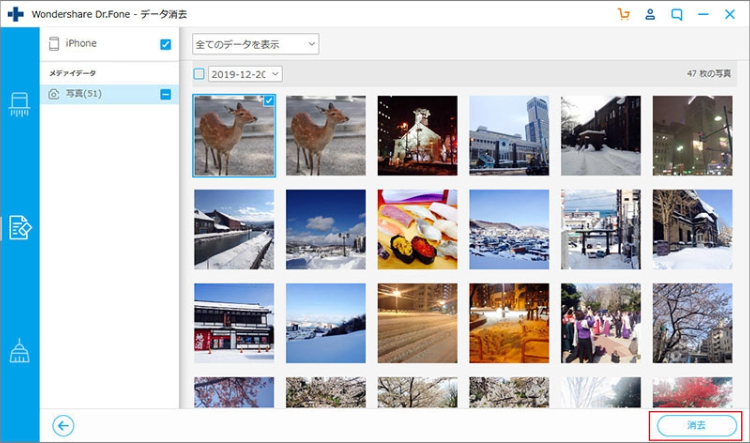The width and height of the screenshot is (750, 443).
Task: Uncheck the iPhone device checkbox
Action: tap(166, 44)
